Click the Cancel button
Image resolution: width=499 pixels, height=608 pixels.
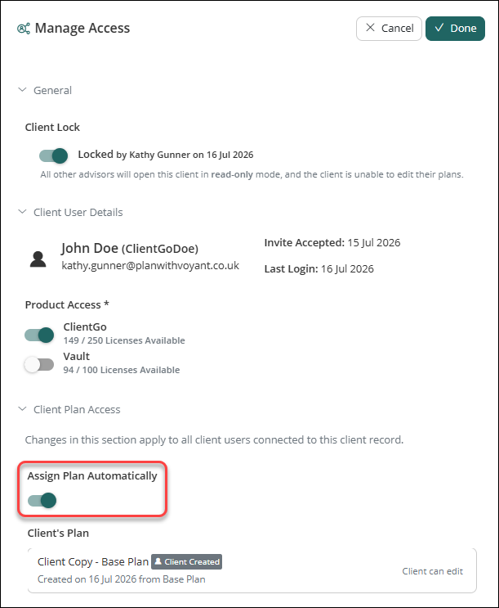tap(389, 28)
